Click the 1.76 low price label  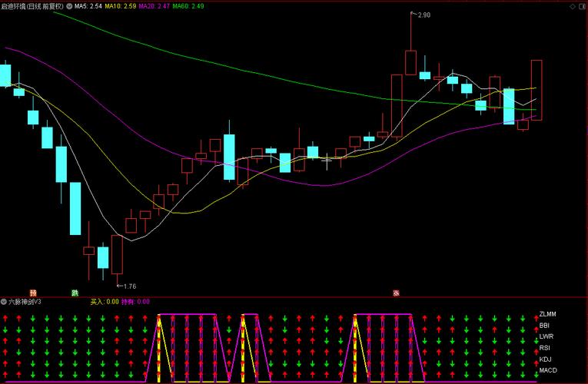pos(128,286)
